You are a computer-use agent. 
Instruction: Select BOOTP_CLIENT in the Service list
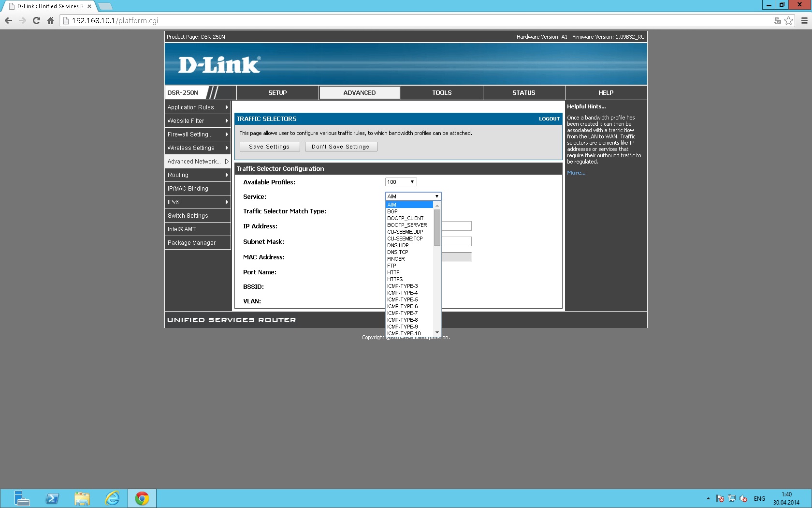pos(409,218)
